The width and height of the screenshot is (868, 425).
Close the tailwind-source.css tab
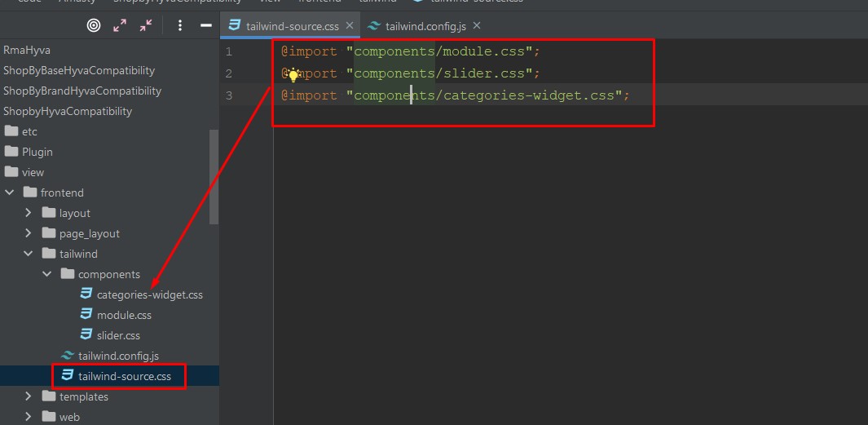350,25
